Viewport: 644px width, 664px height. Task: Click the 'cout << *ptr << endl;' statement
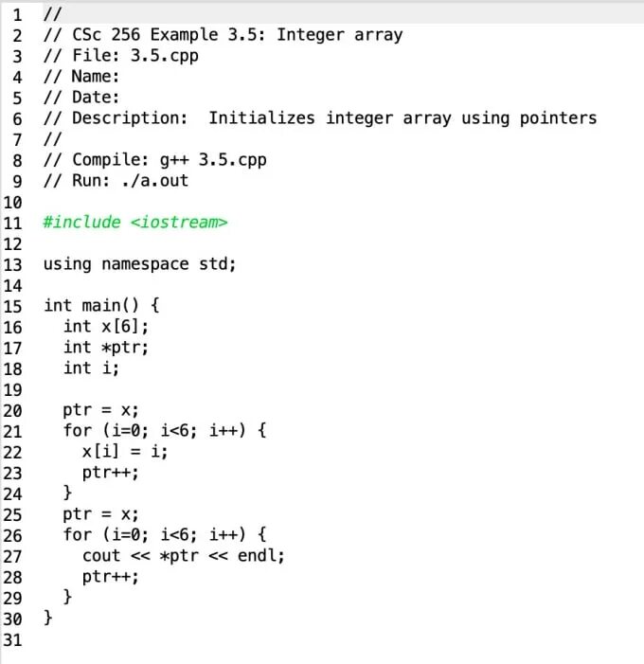pyautogui.click(x=184, y=556)
